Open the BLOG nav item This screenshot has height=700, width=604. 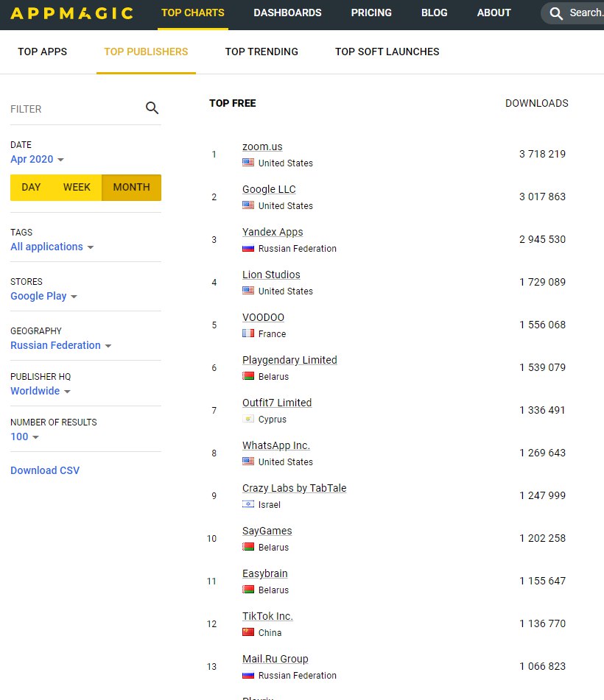[x=435, y=13]
